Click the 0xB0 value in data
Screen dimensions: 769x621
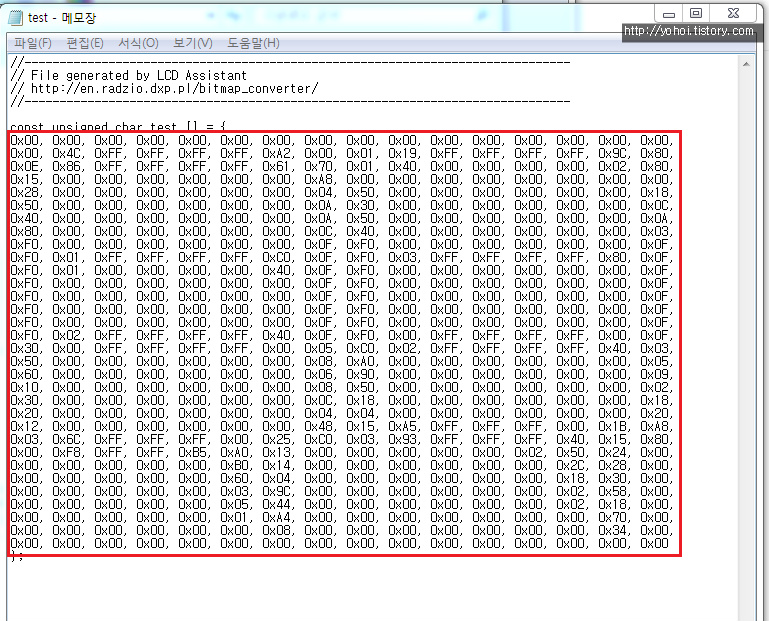234,466
